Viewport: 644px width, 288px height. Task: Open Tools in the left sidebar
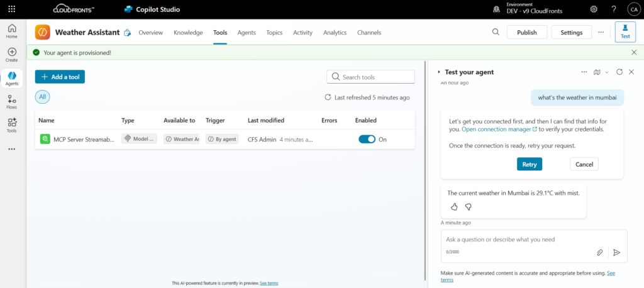pos(12,125)
